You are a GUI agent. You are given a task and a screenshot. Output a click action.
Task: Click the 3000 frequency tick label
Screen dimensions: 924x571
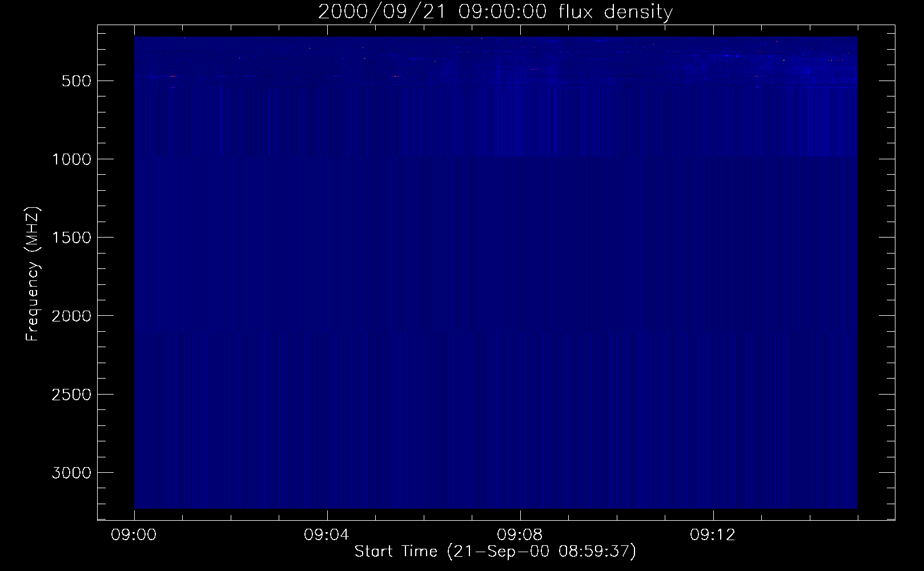click(71, 473)
